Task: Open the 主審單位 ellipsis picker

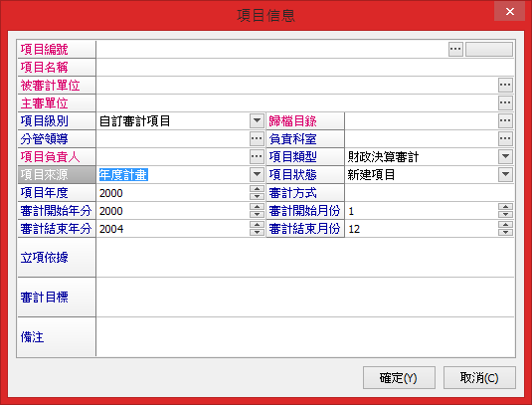Action: pos(505,102)
